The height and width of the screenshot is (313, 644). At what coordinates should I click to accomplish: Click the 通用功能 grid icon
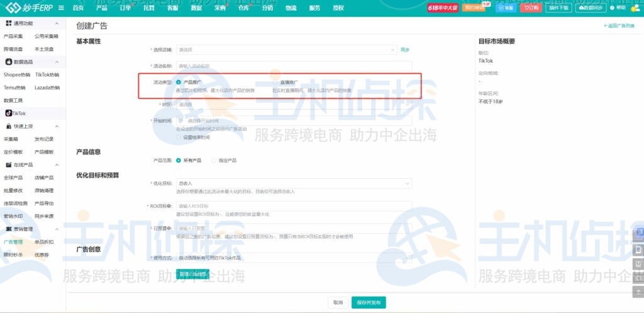(9, 23)
